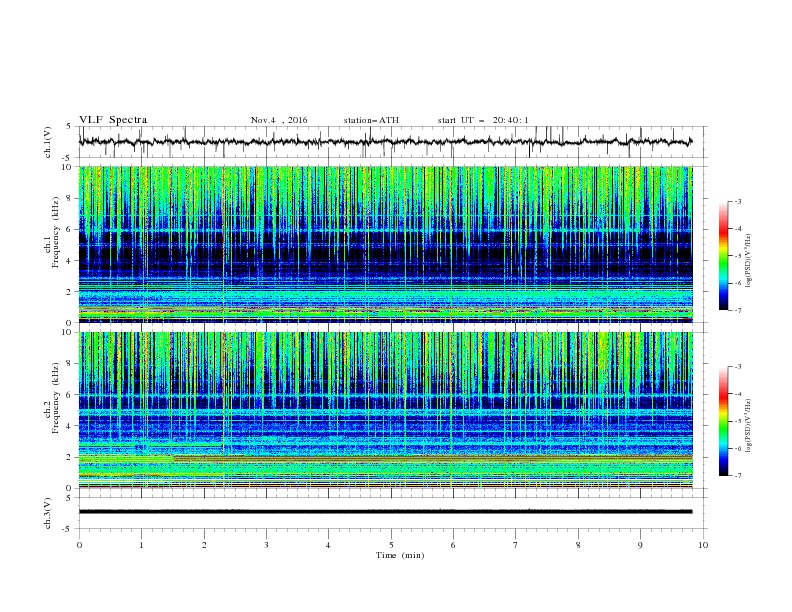The image size is (792, 612).
Task: Click tick label "6" on the Time axis
Action: coord(453,545)
